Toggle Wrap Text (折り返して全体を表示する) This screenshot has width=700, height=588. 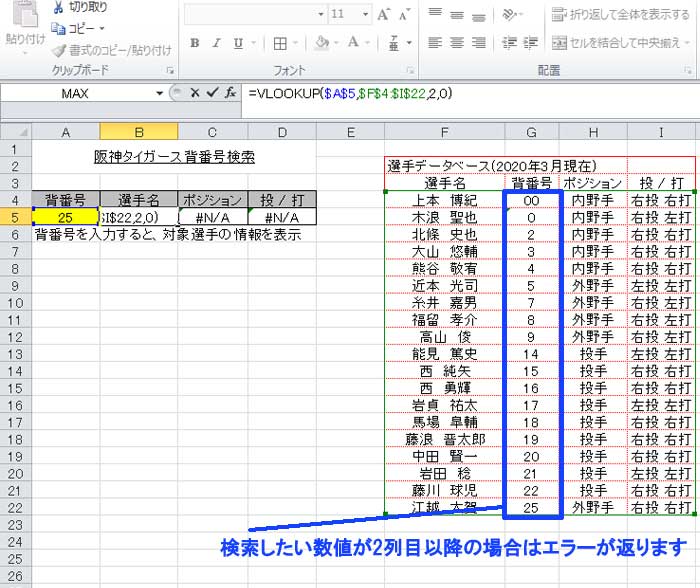click(621, 15)
